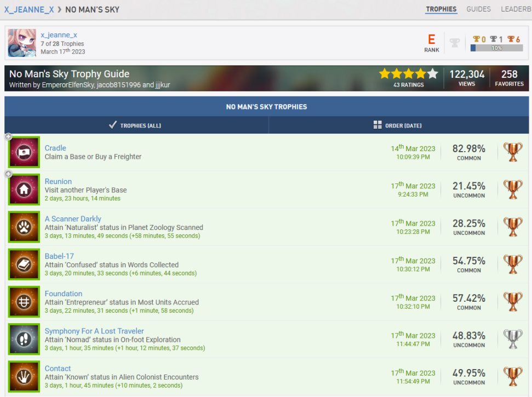Click the Cradle trophy flag icon
Viewport: 532px width, 397px height.
coord(24,152)
